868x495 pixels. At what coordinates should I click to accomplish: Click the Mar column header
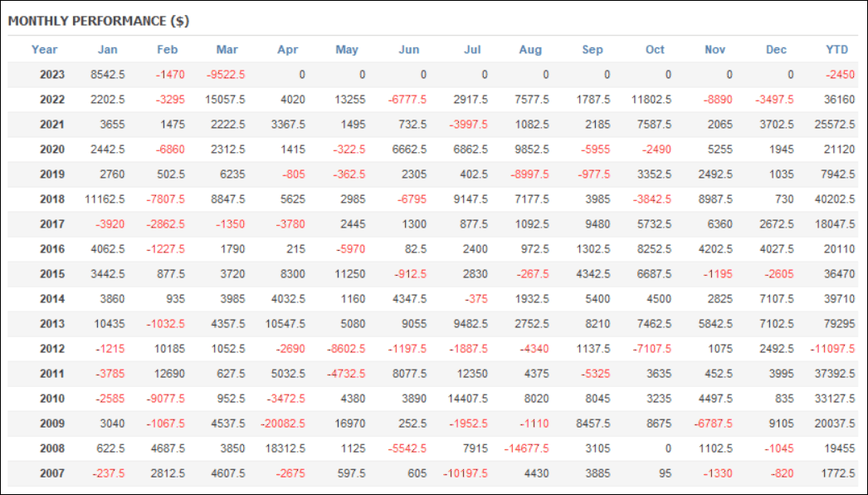[227, 50]
